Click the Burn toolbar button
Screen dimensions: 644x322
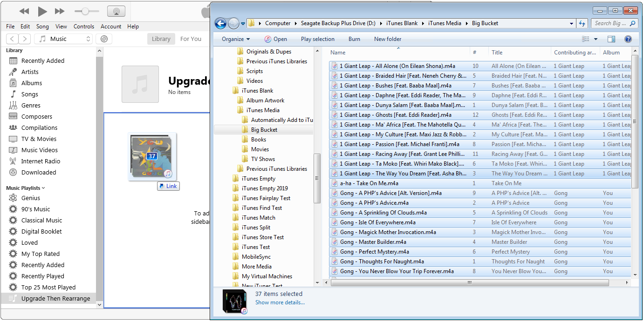point(354,39)
